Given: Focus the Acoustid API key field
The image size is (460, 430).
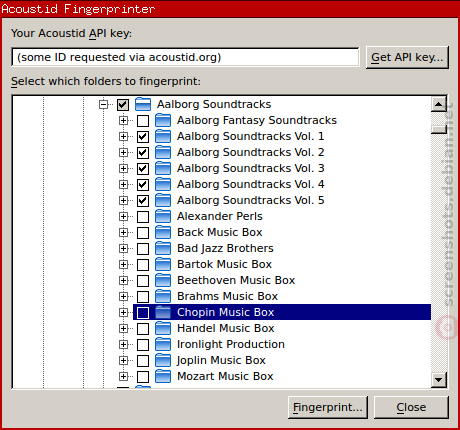Looking at the screenshot, I should point(185,57).
